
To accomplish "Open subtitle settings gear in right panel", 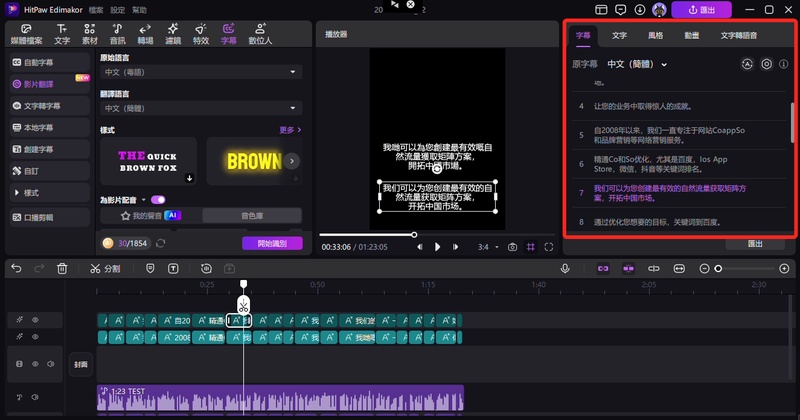I will click(x=766, y=64).
